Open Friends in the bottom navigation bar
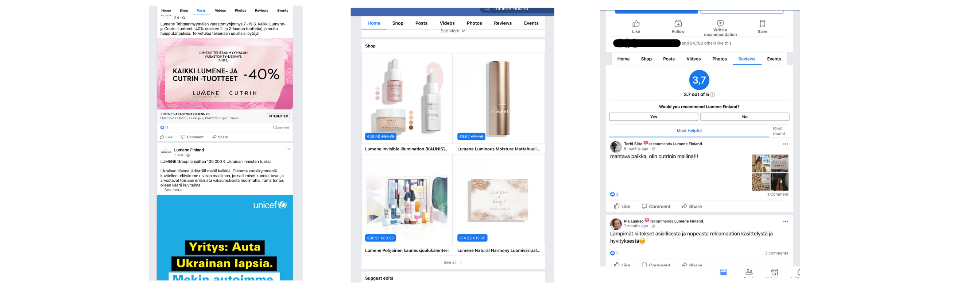The image size is (980, 292). pos(749,272)
